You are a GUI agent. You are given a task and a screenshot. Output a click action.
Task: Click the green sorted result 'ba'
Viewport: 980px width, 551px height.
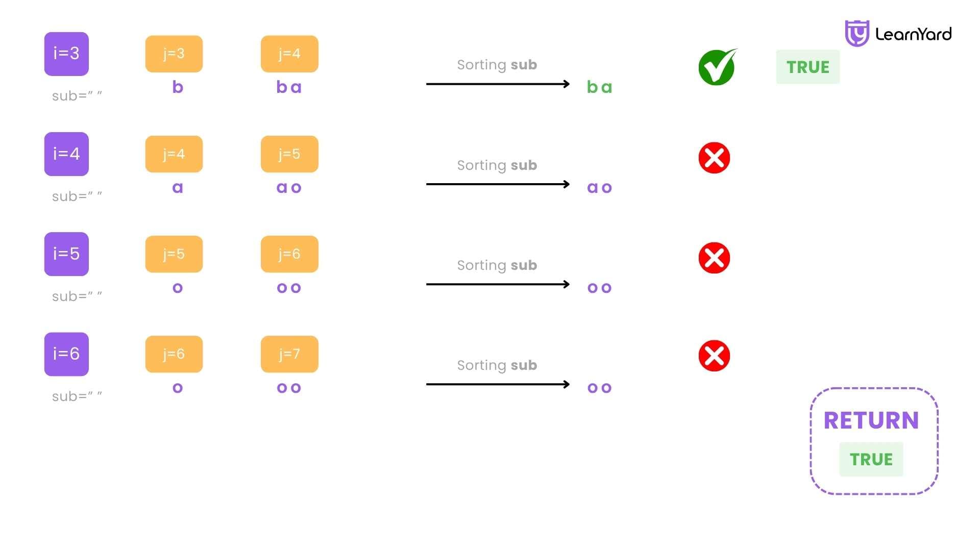tap(599, 87)
